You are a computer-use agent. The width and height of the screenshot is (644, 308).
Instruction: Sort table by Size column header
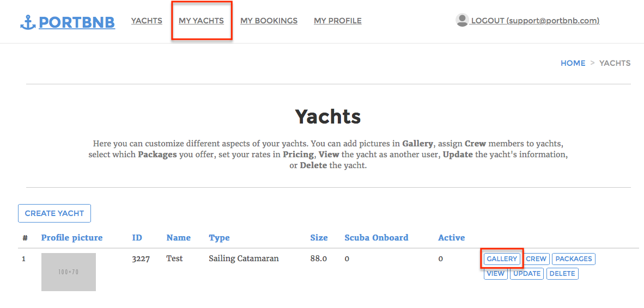click(x=319, y=238)
